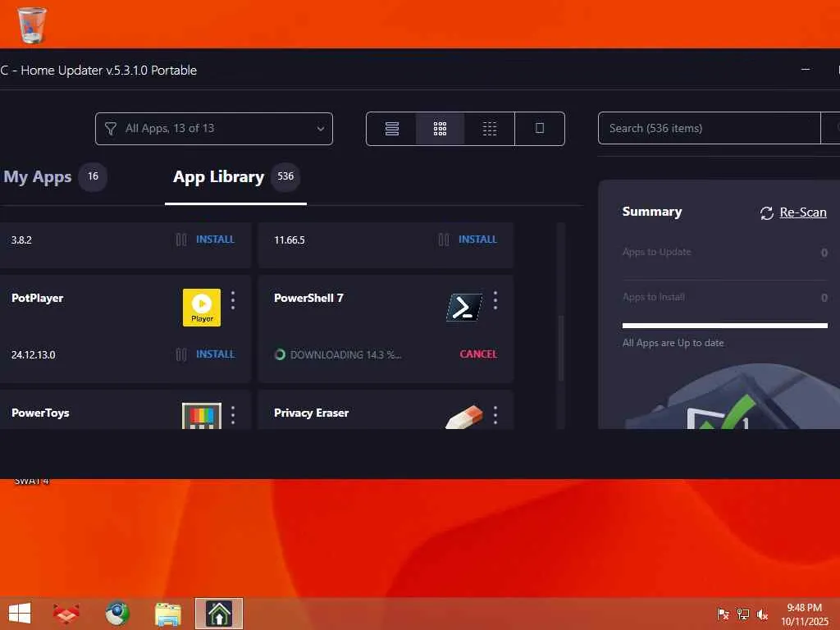Click the PowerToys app icon

(202, 416)
